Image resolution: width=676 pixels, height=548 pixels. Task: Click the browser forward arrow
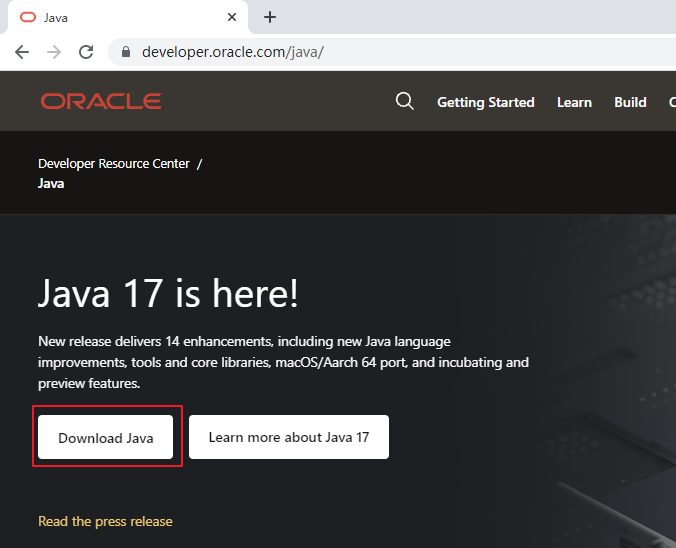pyautogui.click(x=54, y=52)
